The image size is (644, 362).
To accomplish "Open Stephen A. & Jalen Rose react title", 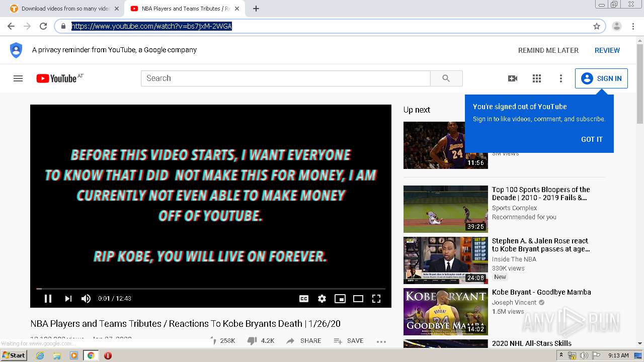I will tap(541, 245).
